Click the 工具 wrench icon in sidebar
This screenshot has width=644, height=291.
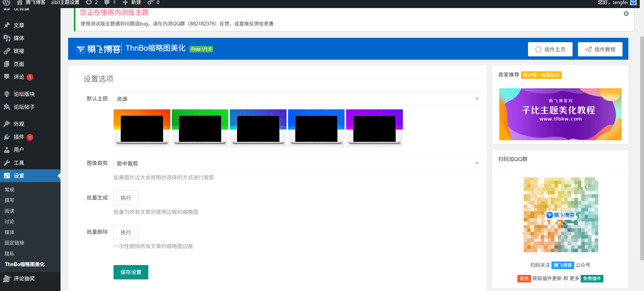[7, 163]
